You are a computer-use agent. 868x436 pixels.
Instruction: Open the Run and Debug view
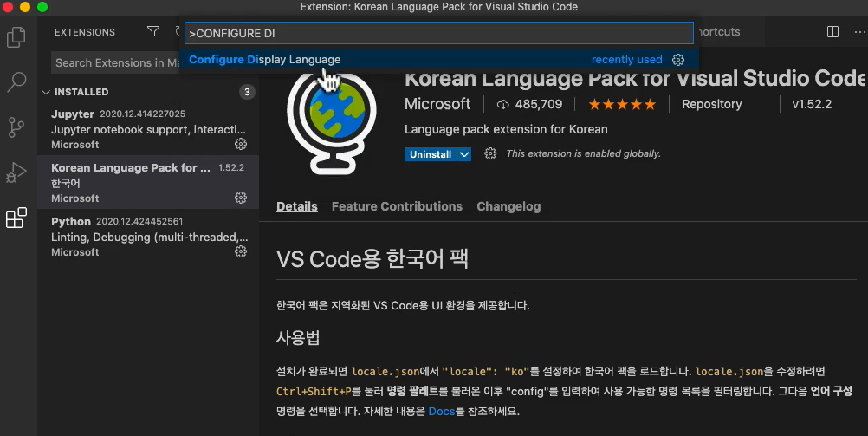click(16, 172)
